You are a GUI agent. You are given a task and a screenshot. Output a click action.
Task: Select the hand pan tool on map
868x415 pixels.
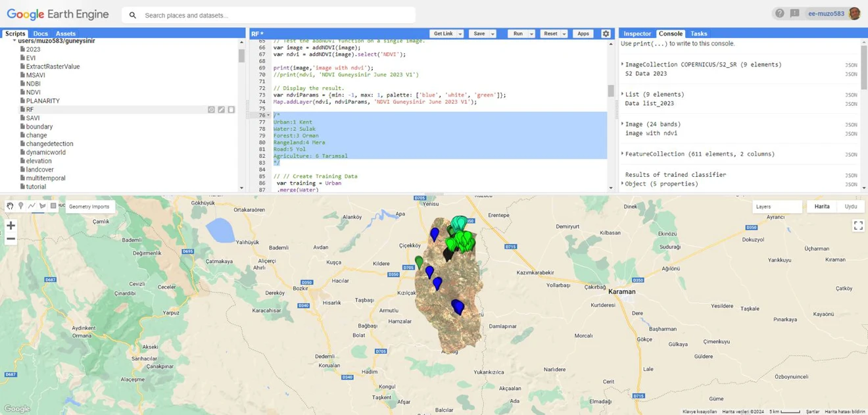10,206
